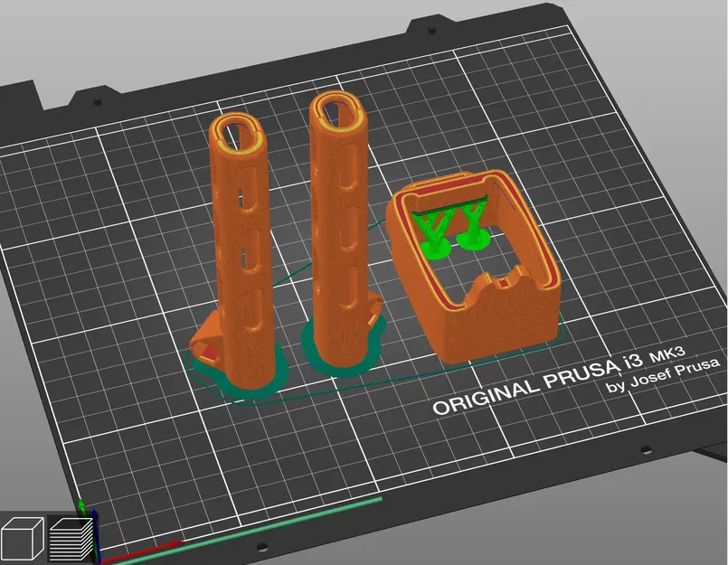
Task: Select the green support structure inside frame
Action: tap(453, 225)
